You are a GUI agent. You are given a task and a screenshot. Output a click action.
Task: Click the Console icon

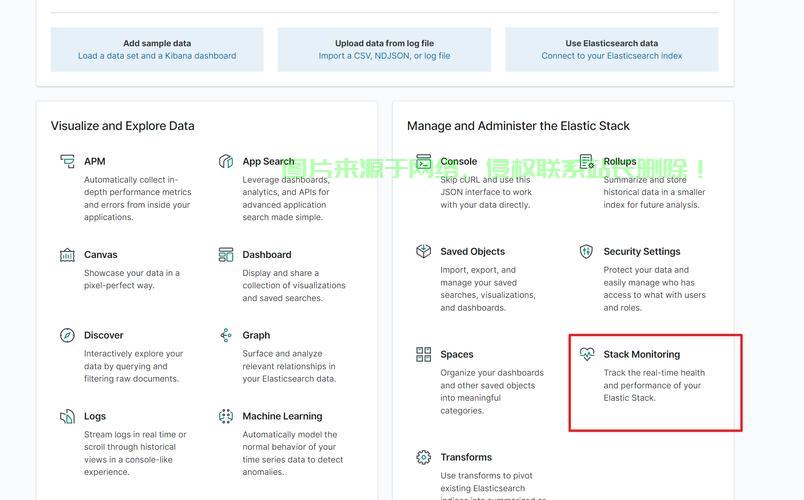[x=424, y=162]
